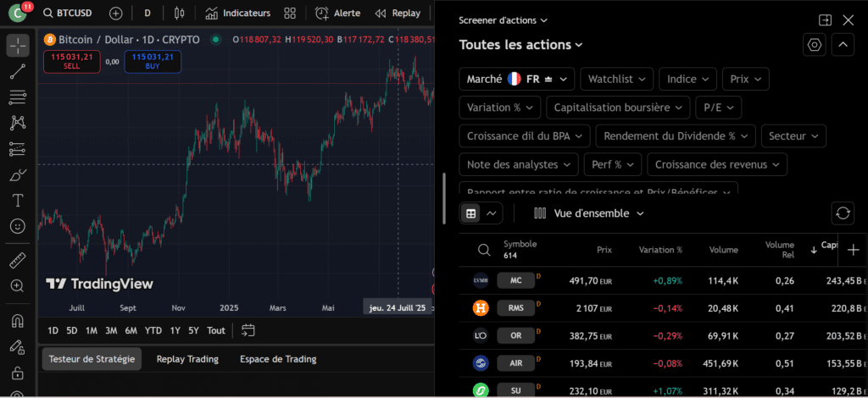Open screener settings hexagon icon
This screenshot has width=868, height=398.
click(x=815, y=45)
